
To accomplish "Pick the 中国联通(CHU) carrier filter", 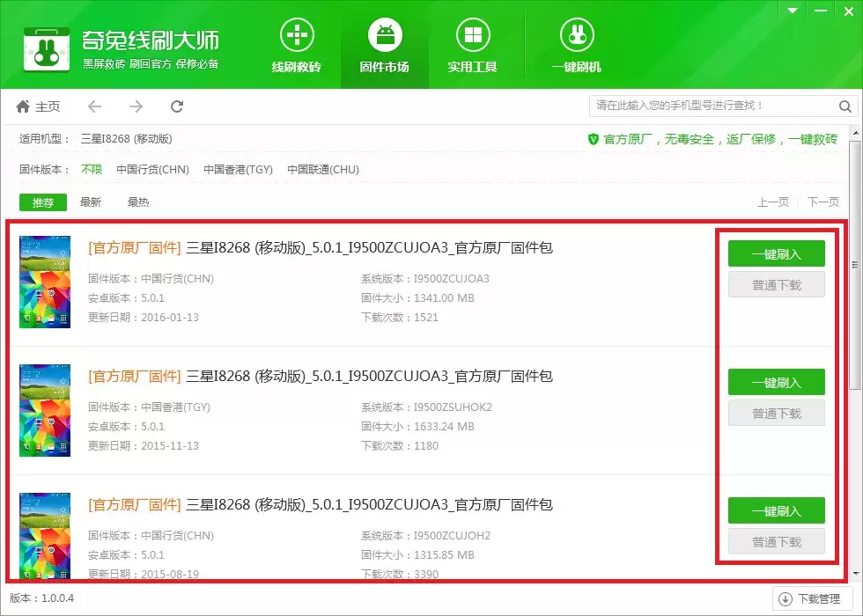I will tap(322, 169).
